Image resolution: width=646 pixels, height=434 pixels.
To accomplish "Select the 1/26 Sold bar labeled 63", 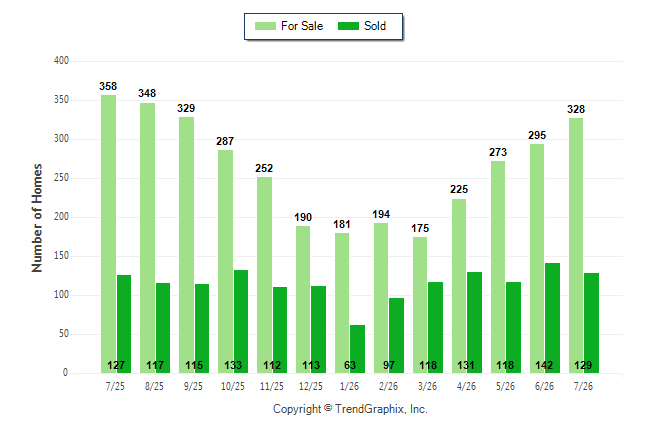I will [357, 349].
